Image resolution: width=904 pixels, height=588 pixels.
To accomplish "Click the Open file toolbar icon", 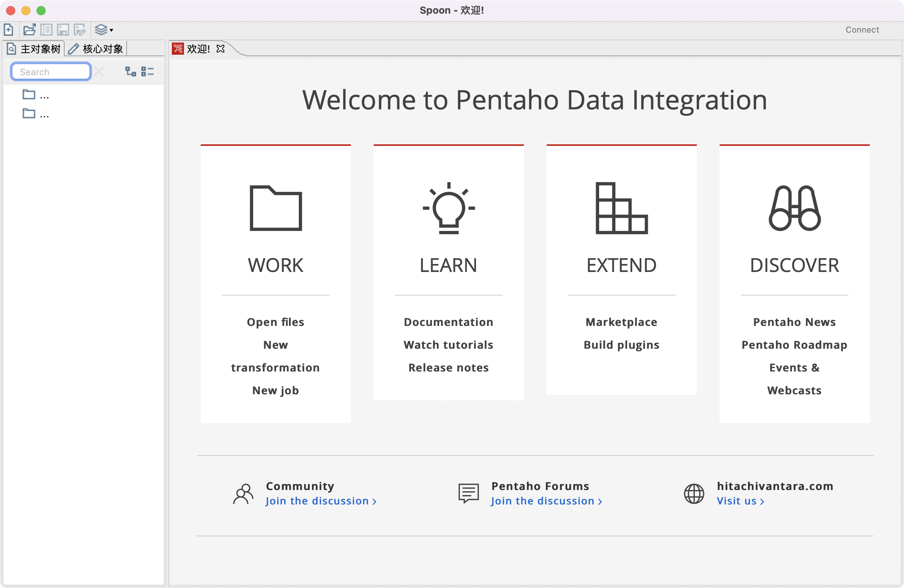I will coord(29,30).
